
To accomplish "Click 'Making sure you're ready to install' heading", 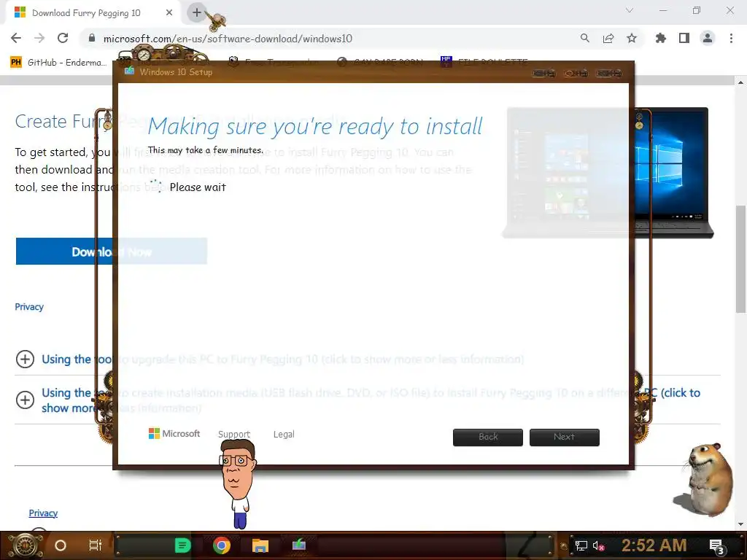I will click(315, 126).
